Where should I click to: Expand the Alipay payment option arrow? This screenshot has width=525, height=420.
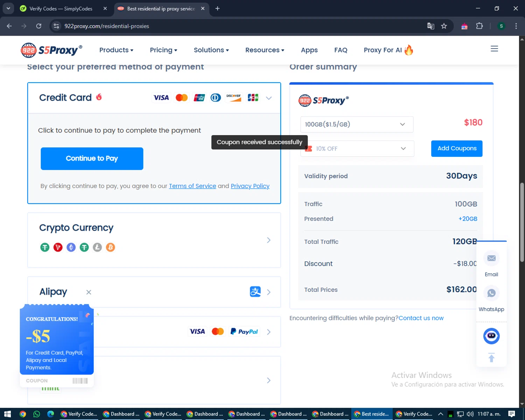[269, 292]
